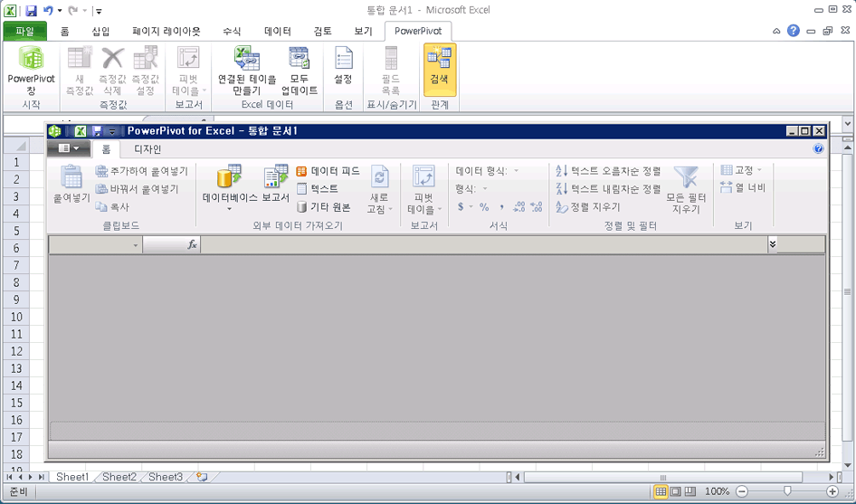Open the Excel 파일 tab
Image resolution: width=856 pixels, height=504 pixels.
pos(25,31)
